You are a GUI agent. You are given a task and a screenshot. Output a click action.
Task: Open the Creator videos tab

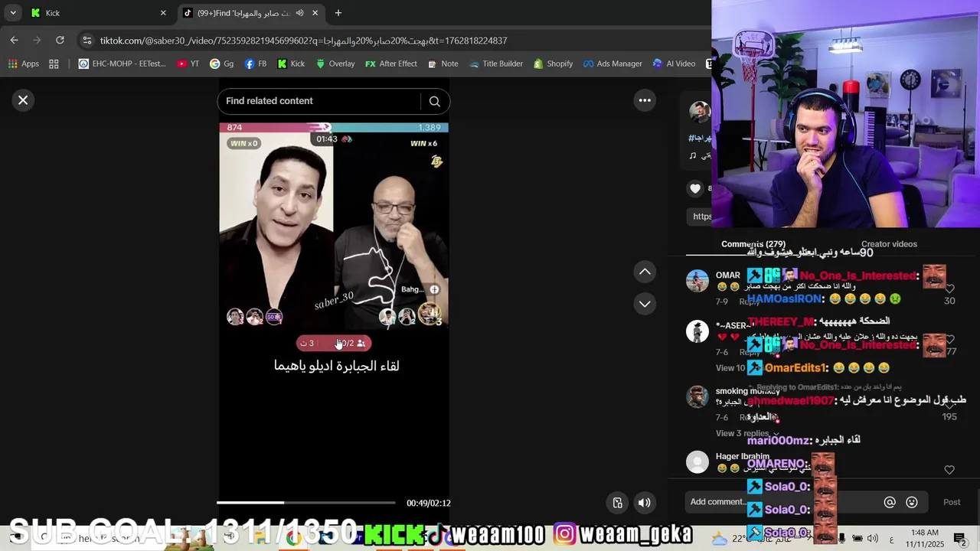pyautogui.click(x=889, y=244)
